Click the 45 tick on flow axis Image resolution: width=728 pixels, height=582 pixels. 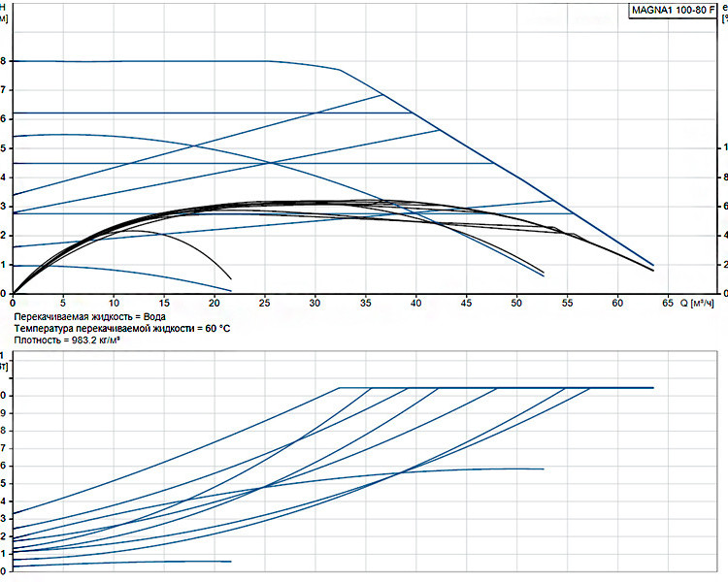click(x=466, y=303)
